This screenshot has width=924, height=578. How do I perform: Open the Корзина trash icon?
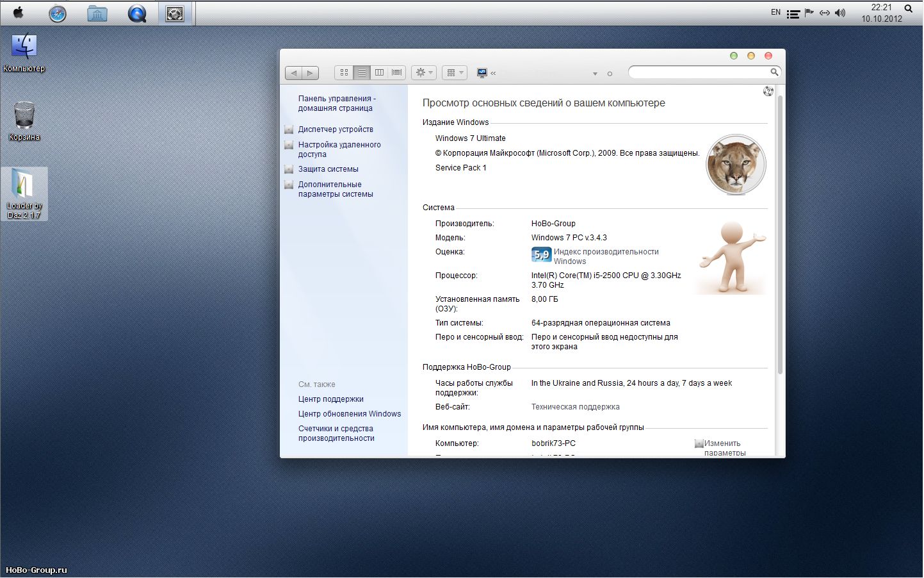click(24, 121)
